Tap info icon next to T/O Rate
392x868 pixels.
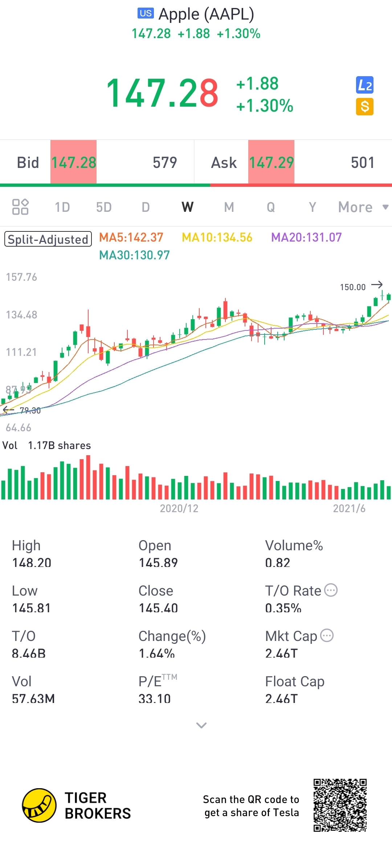click(331, 590)
